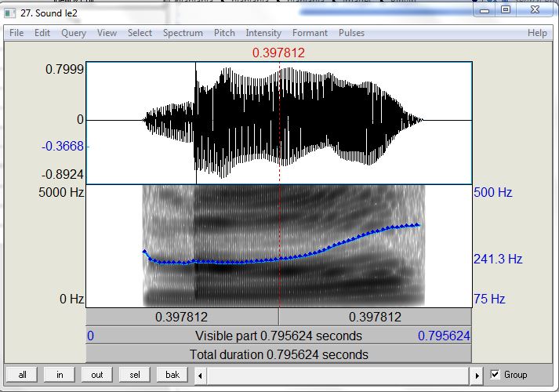
Task: Maximize the Sound le2 window
Action: 506,10
